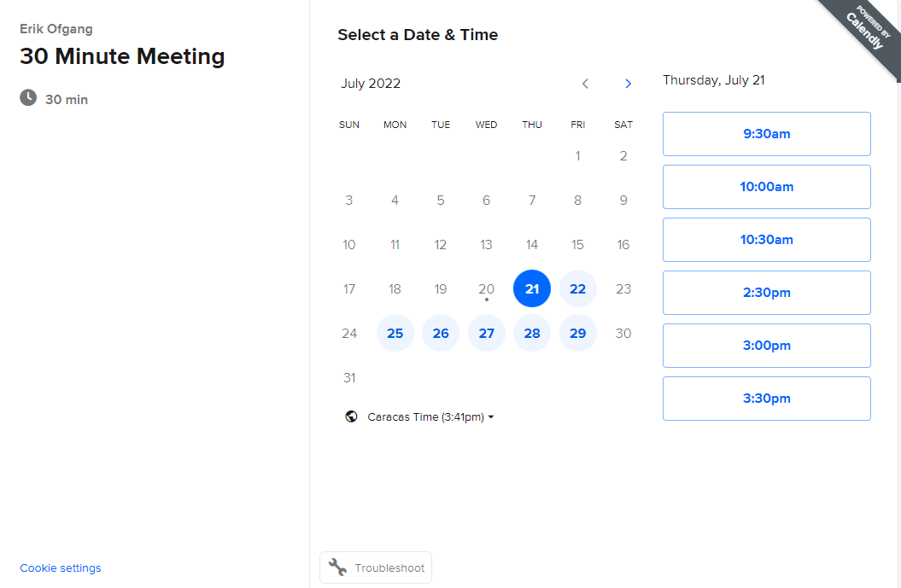Choose the 3:30pm appointment time

[766, 399]
